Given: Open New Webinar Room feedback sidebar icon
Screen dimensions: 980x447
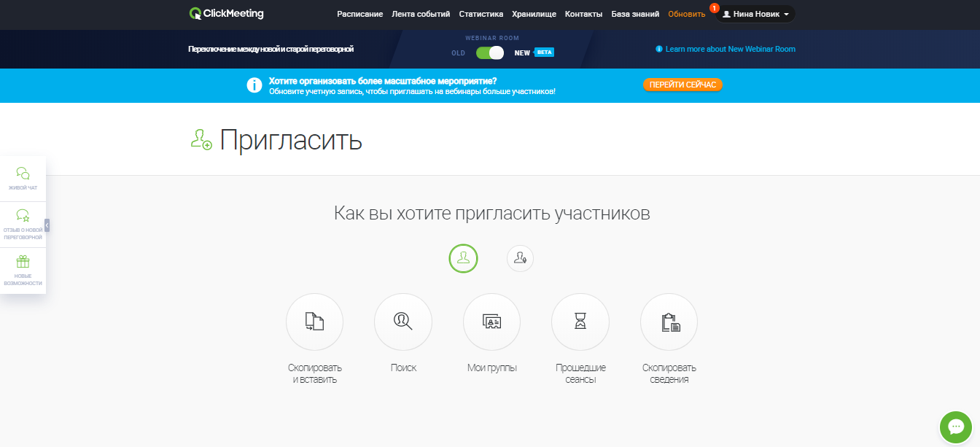Looking at the screenshot, I should click(23, 224).
